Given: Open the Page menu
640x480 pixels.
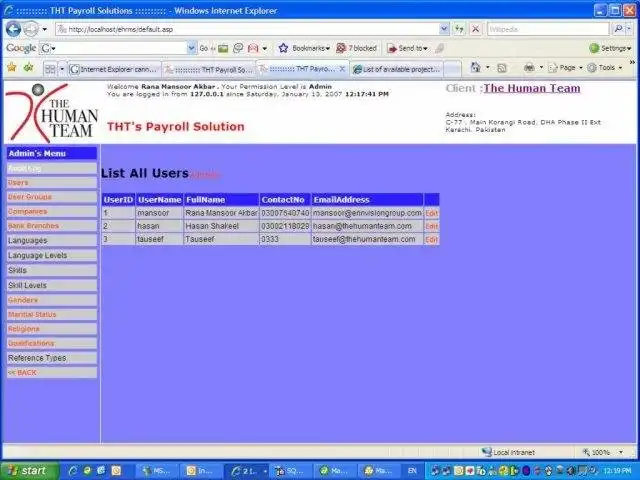Looking at the screenshot, I should (565, 68).
